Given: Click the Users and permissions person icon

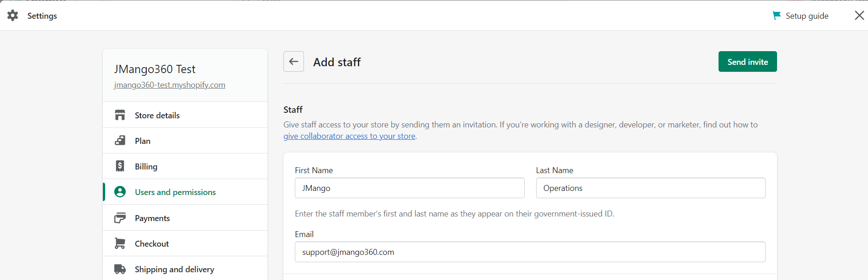Looking at the screenshot, I should 120,192.
